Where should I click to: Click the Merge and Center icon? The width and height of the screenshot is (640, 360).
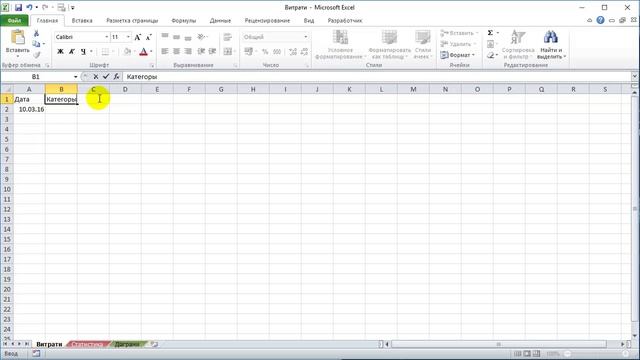pos(227,51)
